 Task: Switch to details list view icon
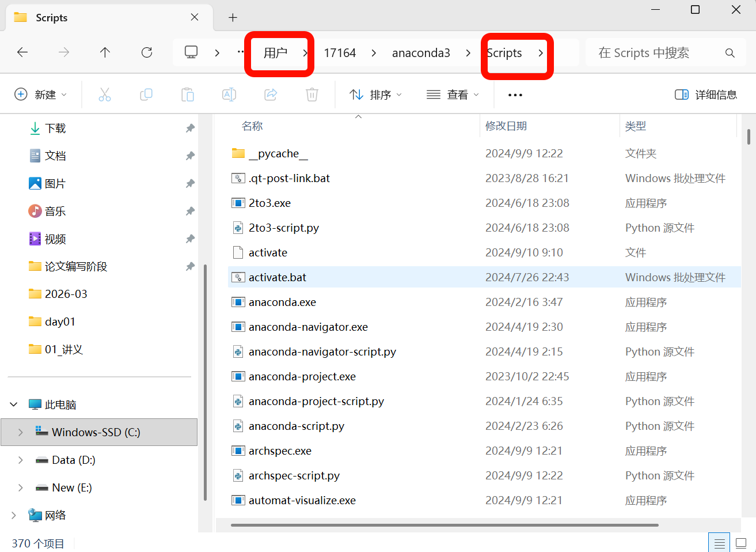(719, 543)
